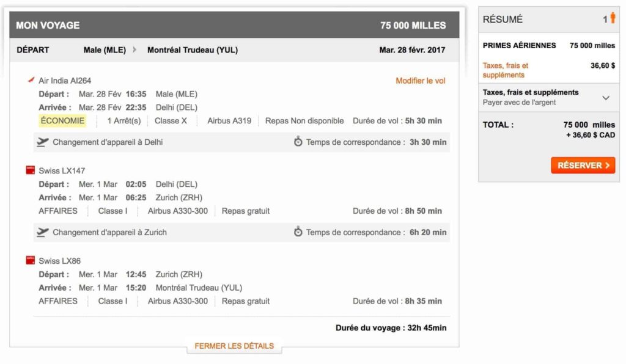Click the stopwatch icon beside 6h 20 min
This screenshot has height=364, width=626.
298,232
